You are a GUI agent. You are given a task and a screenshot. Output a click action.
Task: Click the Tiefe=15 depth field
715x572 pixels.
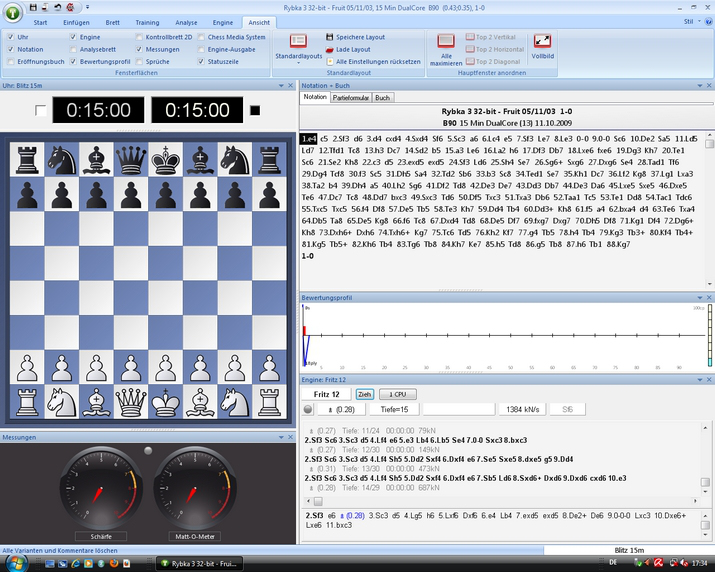click(394, 410)
